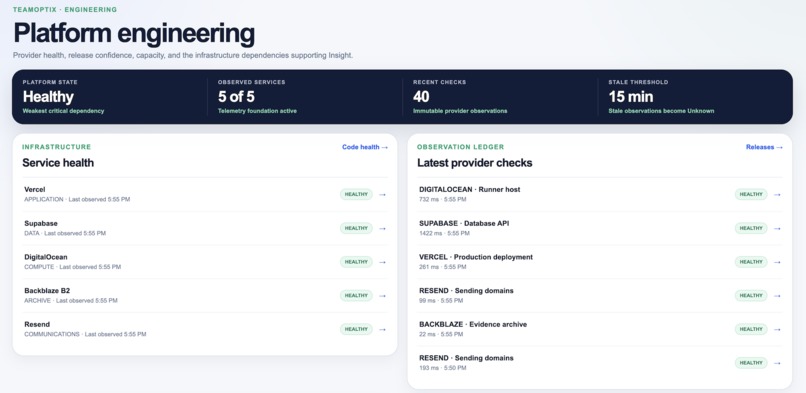Click HEALTHY badge on VERCEL Production deployment
806x393 pixels.
pyautogui.click(x=751, y=262)
